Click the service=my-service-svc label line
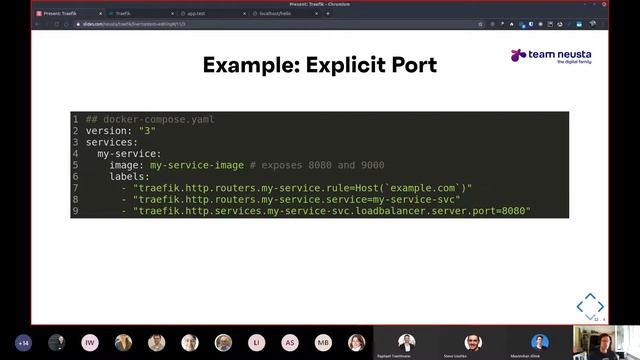 pyautogui.click(x=291, y=199)
